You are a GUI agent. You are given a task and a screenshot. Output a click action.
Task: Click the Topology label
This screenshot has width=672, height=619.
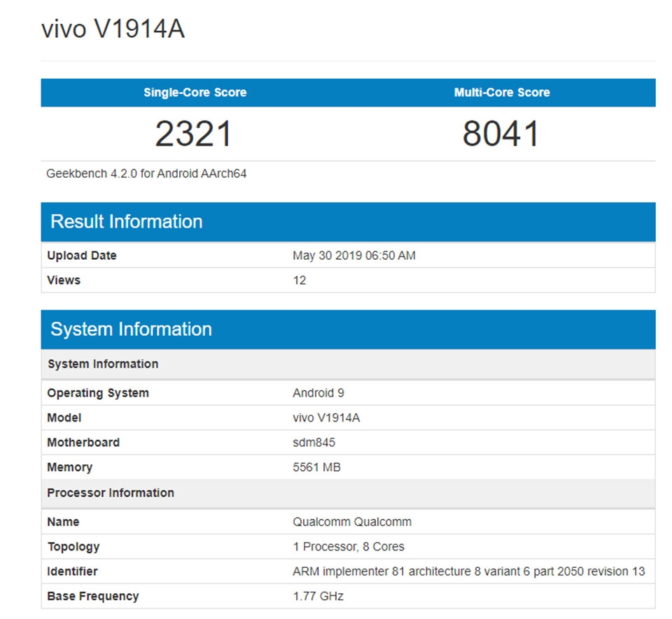tap(73, 547)
